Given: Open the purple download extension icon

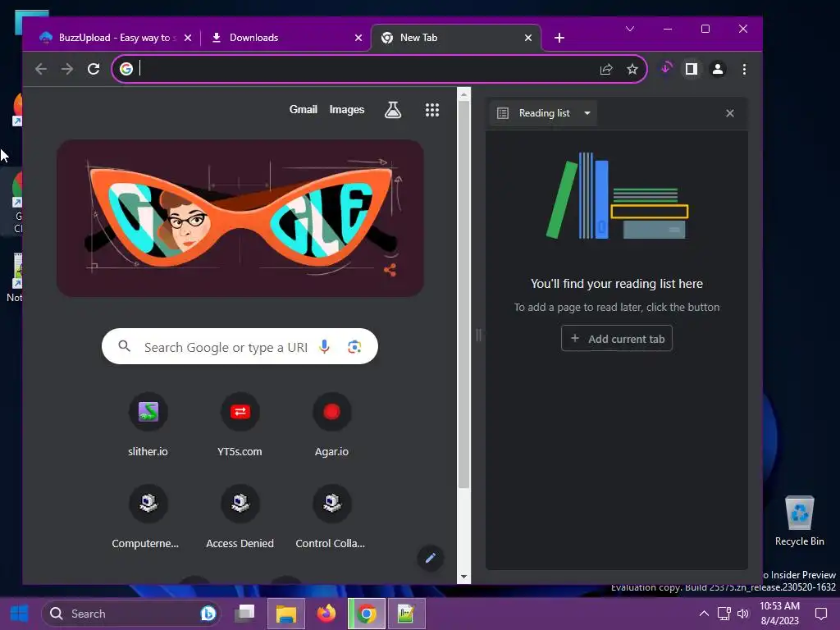Looking at the screenshot, I should 666,69.
